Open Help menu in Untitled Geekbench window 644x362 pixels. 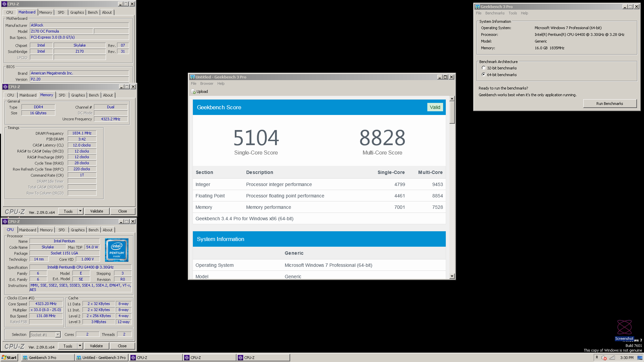coord(221,83)
